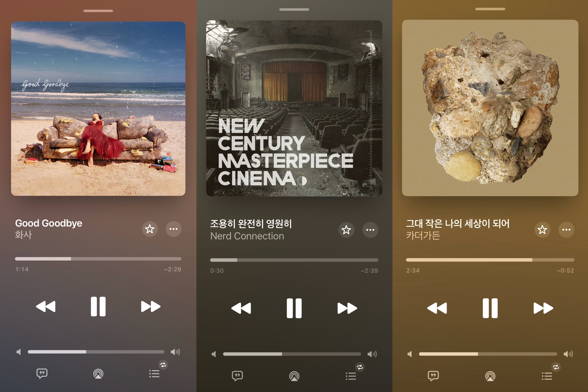The height and width of the screenshot is (392, 588).
Task: Close the 카더가든 player using the top grabber
Action: pyautogui.click(x=490, y=9)
